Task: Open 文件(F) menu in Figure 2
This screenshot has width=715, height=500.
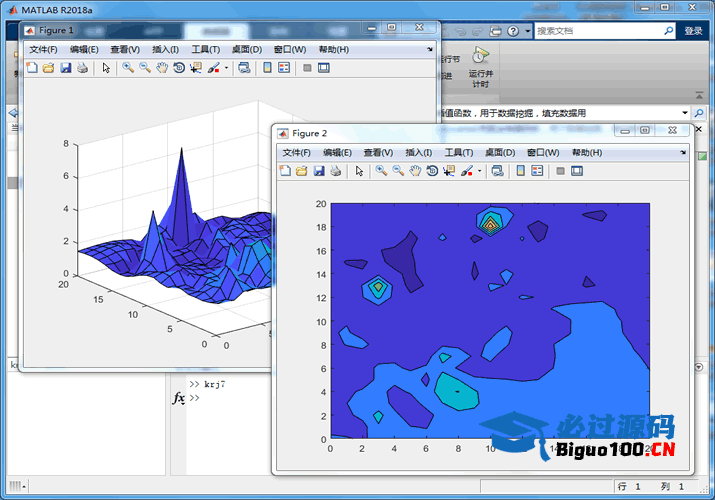Action: coord(296,153)
